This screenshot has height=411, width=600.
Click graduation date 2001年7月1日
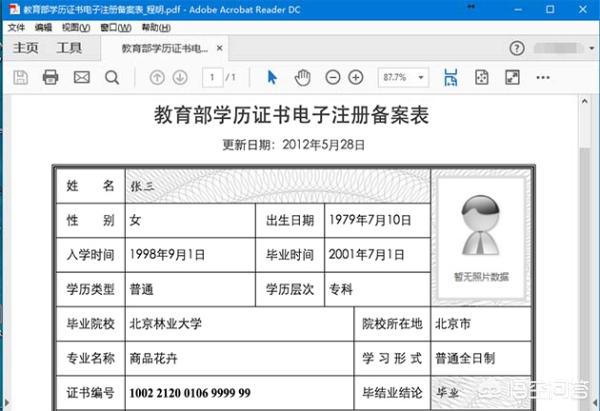click(x=366, y=254)
